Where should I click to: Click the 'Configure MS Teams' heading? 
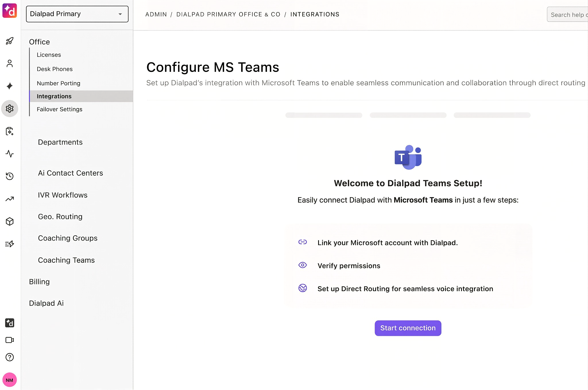(x=213, y=67)
